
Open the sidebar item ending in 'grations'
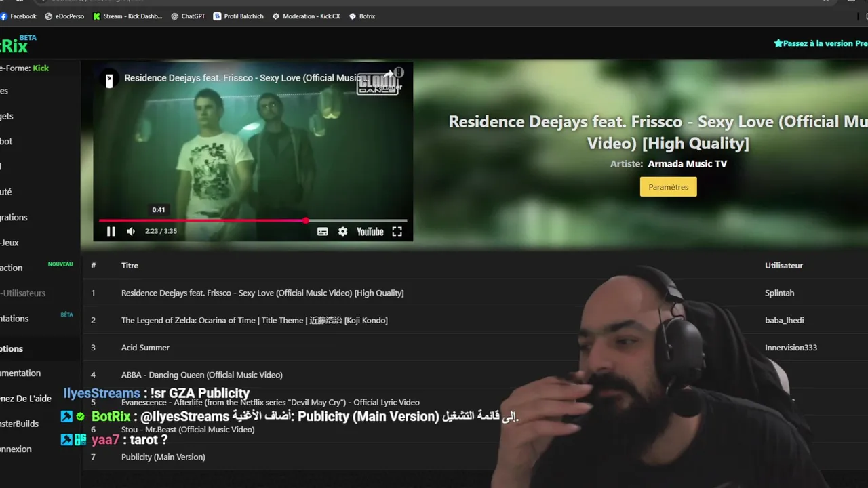pyautogui.click(x=14, y=218)
